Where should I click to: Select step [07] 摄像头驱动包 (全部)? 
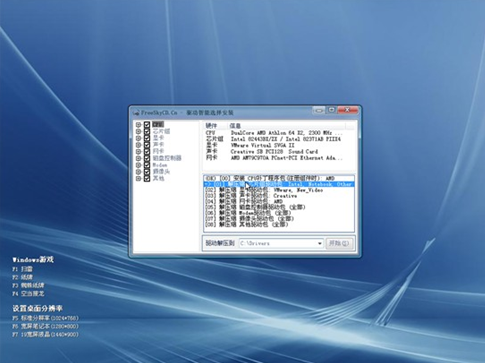pos(279,219)
